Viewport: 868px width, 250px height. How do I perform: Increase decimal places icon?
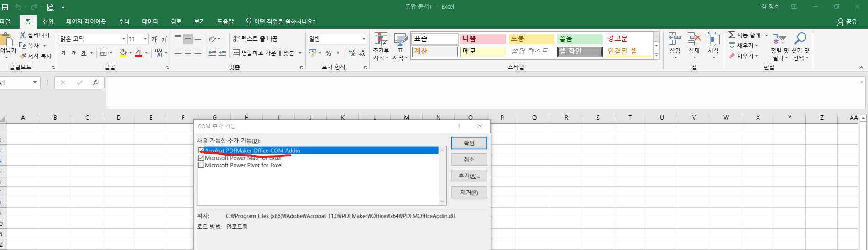click(352, 53)
